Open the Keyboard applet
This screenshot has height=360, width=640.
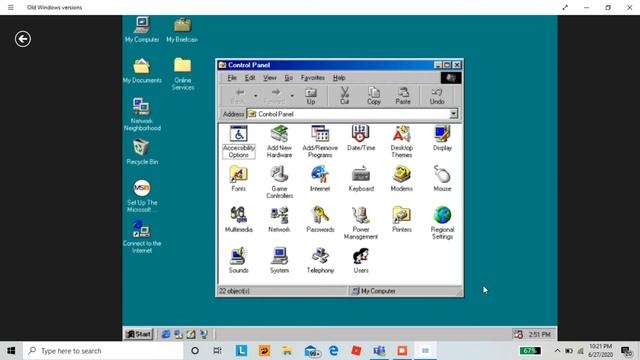361,179
